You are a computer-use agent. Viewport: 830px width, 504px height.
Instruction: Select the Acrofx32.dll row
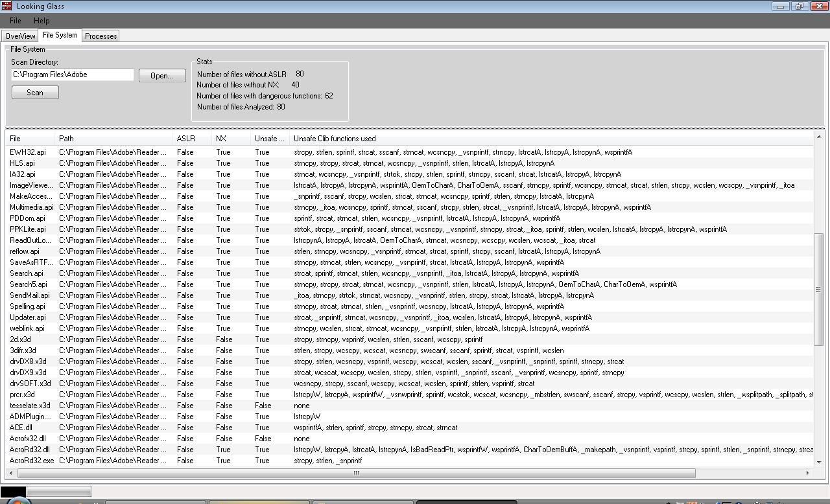coord(410,439)
